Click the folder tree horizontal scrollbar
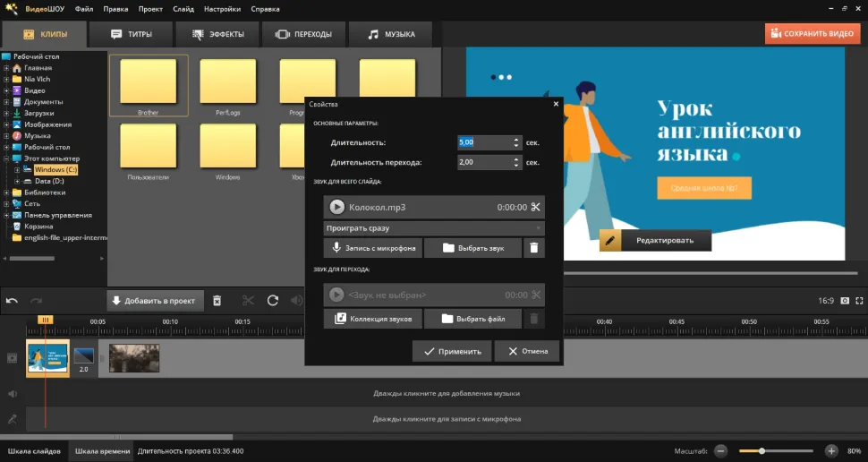The width and height of the screenshot is (868, 462). (x=32, y=258)
